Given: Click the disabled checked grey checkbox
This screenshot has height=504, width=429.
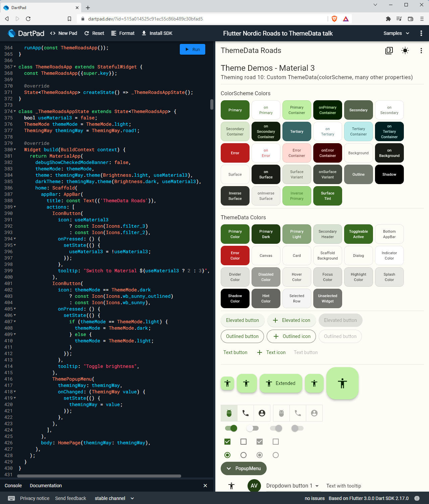Looking at the screenshot, I should click(260, 442).
